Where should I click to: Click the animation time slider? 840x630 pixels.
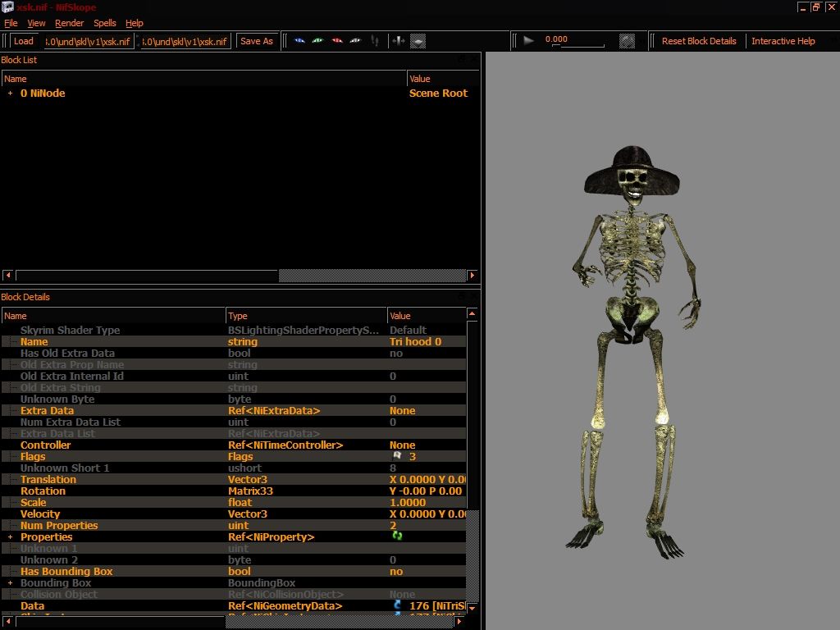pyautogui.click(x=577, y=46)
